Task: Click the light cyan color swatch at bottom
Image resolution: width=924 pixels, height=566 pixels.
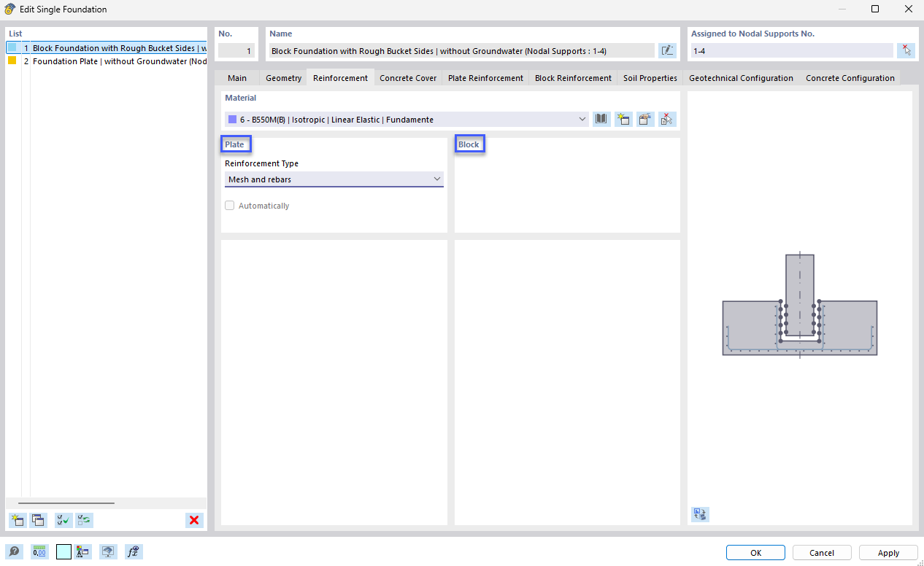Action: click(63, 552)
